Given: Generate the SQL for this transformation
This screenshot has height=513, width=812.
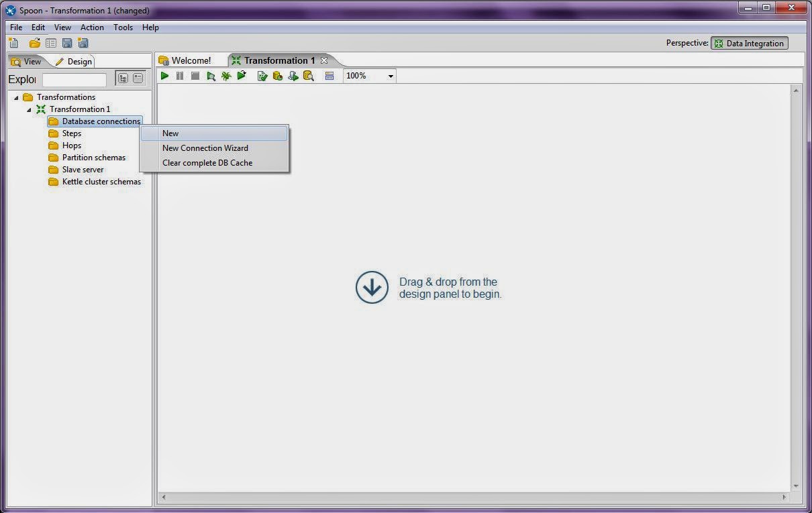Looking at the screenshot, I should pos(293,76).
